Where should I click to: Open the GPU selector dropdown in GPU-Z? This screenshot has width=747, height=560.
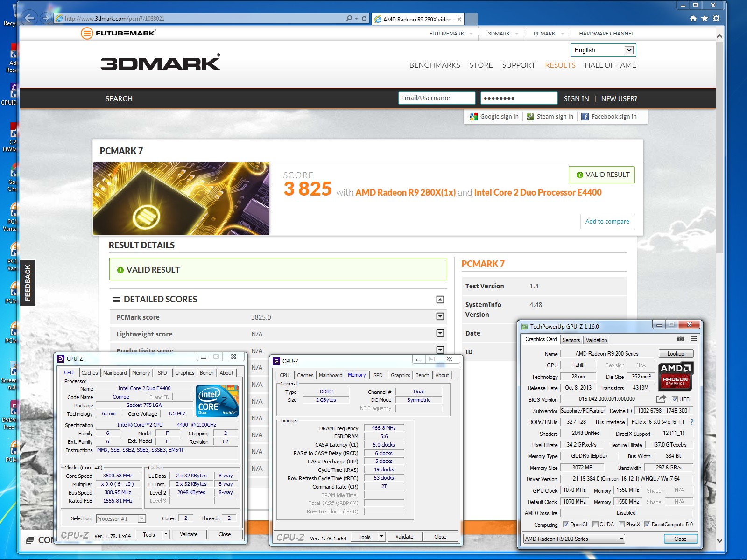(x=574, y=539)
